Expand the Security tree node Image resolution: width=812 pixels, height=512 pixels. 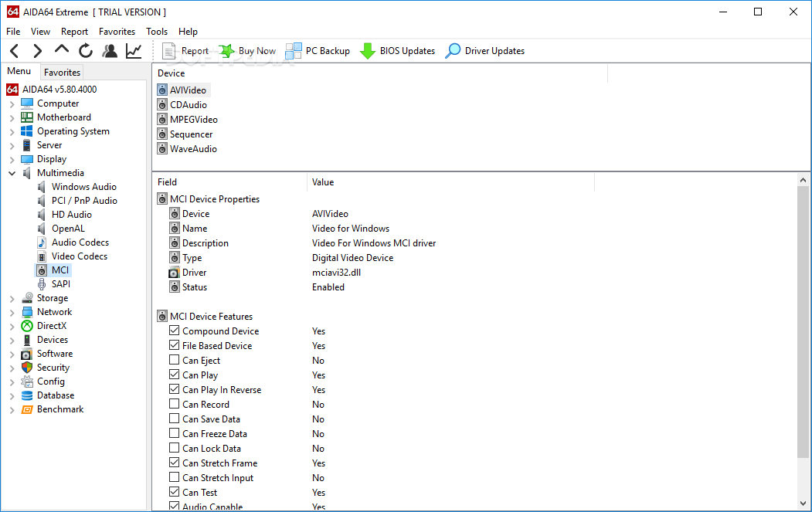click(12, 368)
